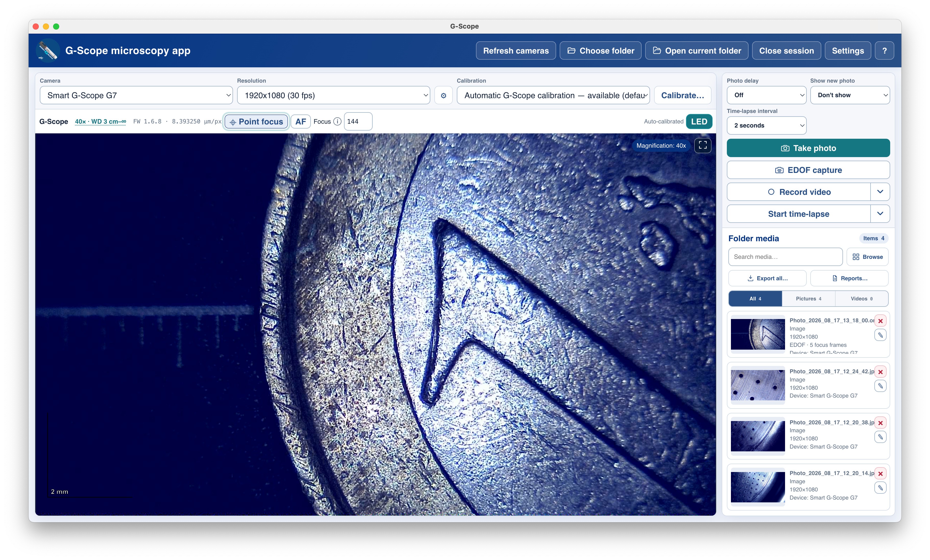Click the EDOF capture button
930x560 pixels.
pos(808,170)
